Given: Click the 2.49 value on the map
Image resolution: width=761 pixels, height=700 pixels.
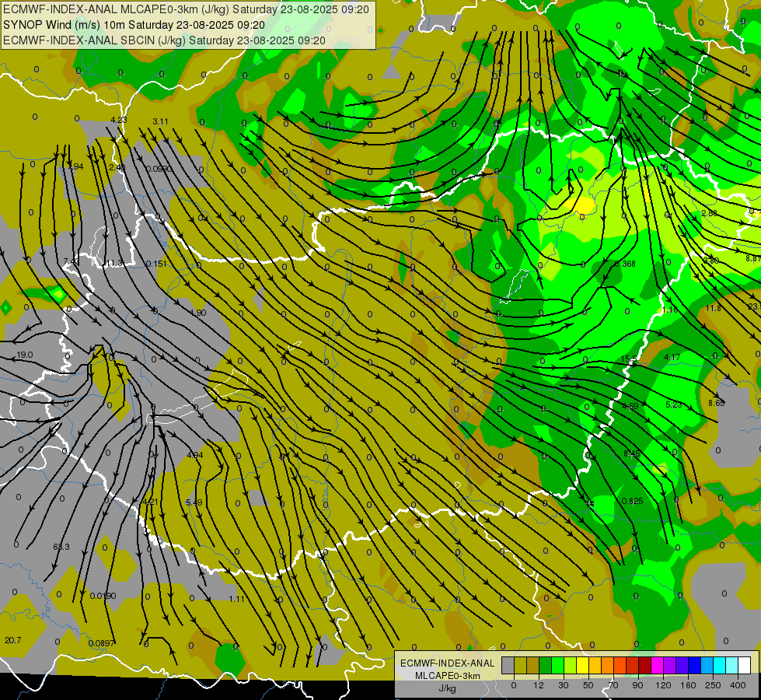Looking at the screenshot, I should pyautogui.click(x=117, y=167).
